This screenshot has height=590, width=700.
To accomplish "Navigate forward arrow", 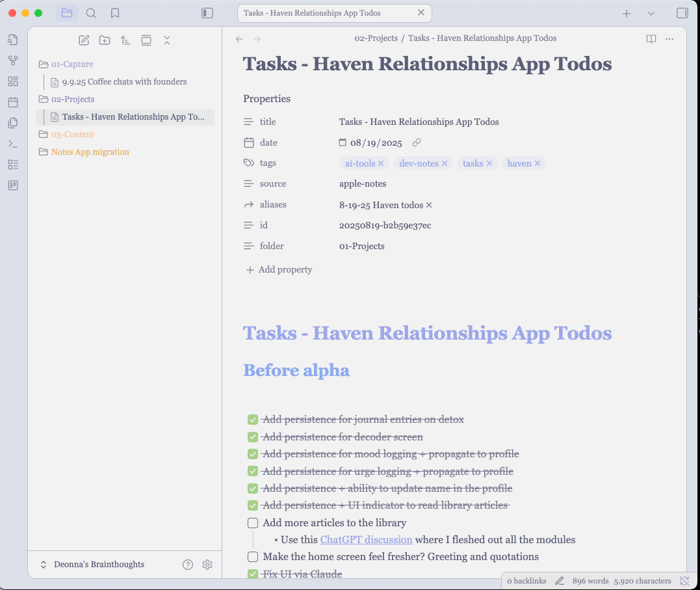I will pos(257,39).
